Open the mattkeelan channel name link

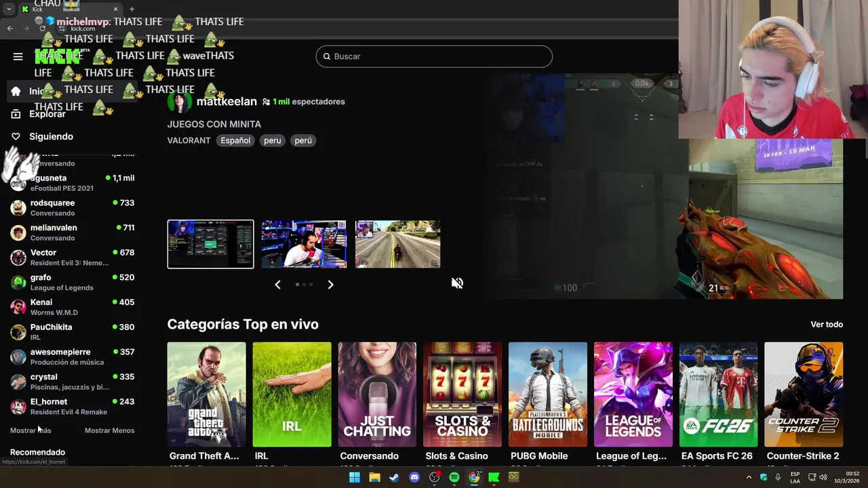coord(226,102)
